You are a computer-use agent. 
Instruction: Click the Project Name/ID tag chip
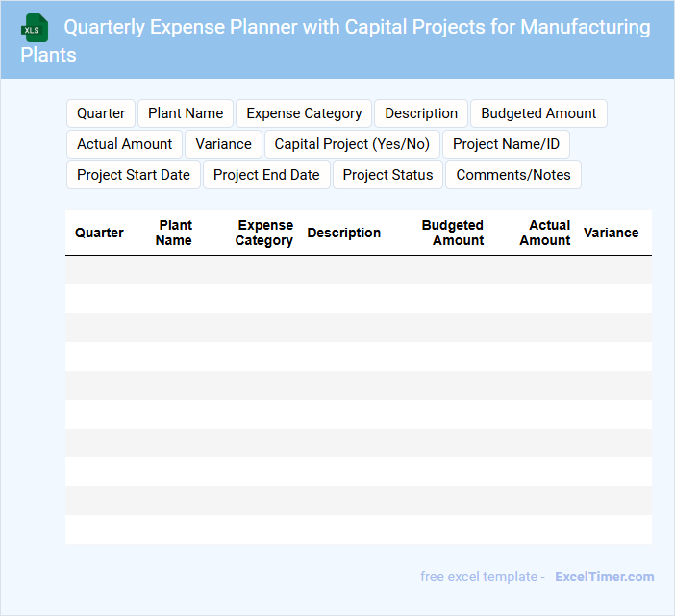pyautogui.click(x=506, y=144)
